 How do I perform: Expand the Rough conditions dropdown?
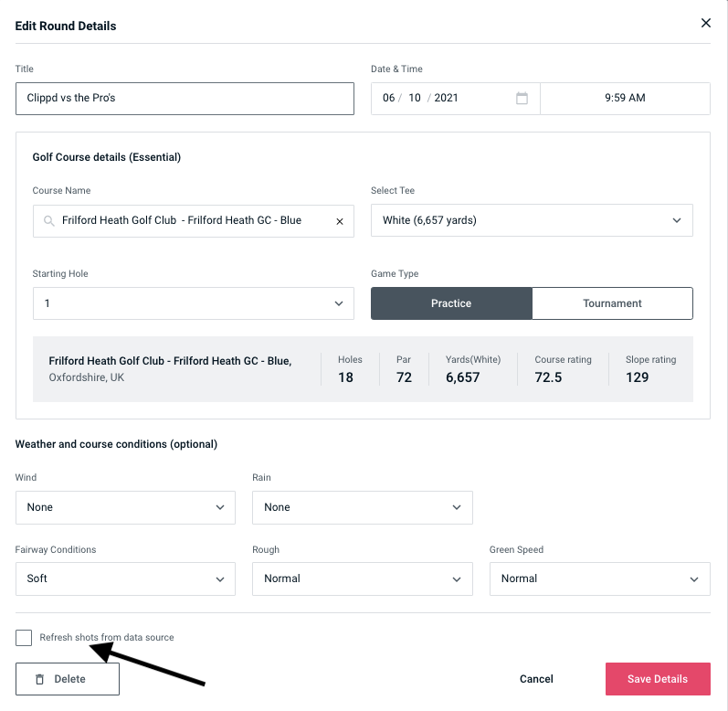(x=362, y=578)
